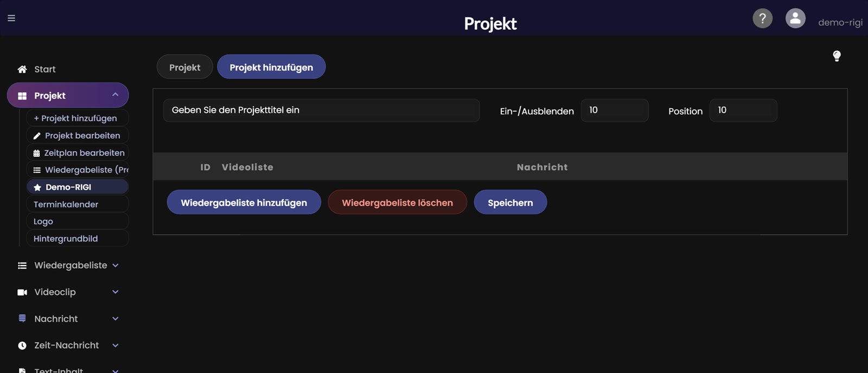868x373 pixels.
Task: Focus the Projekttitel input field
Action: point(321,110)
